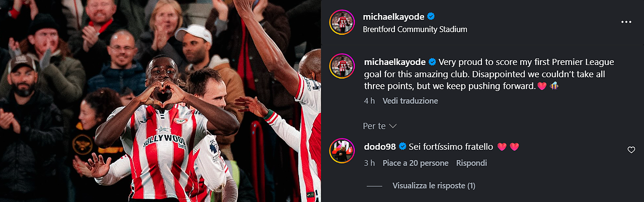
Task: Open michaelkayode profile picture in post header
Action: [x=342, y=23]
